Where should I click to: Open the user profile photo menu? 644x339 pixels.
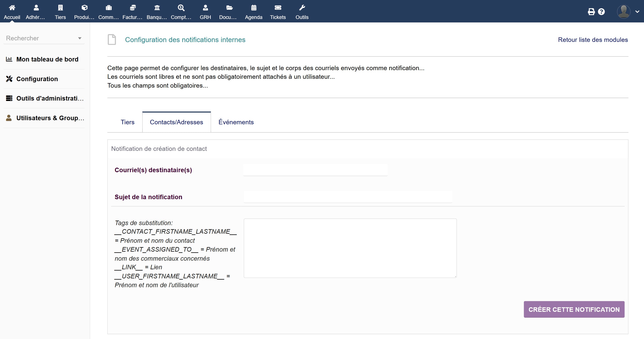pos(623,12)
